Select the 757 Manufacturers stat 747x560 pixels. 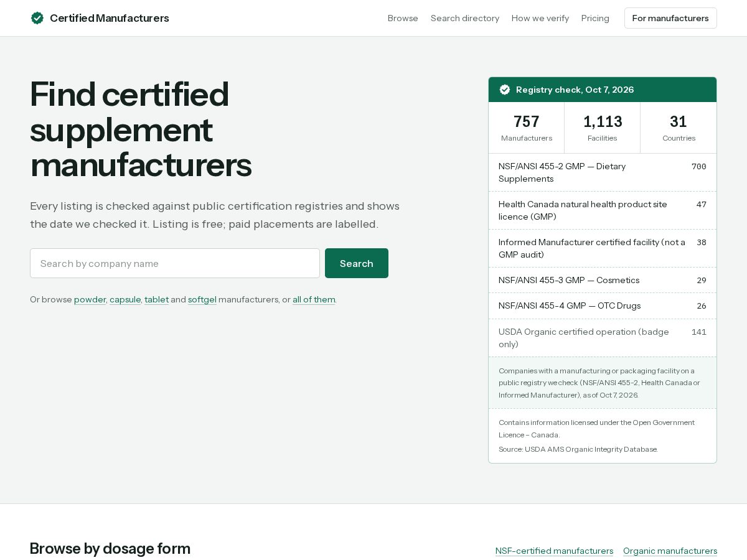click(527, 128)
